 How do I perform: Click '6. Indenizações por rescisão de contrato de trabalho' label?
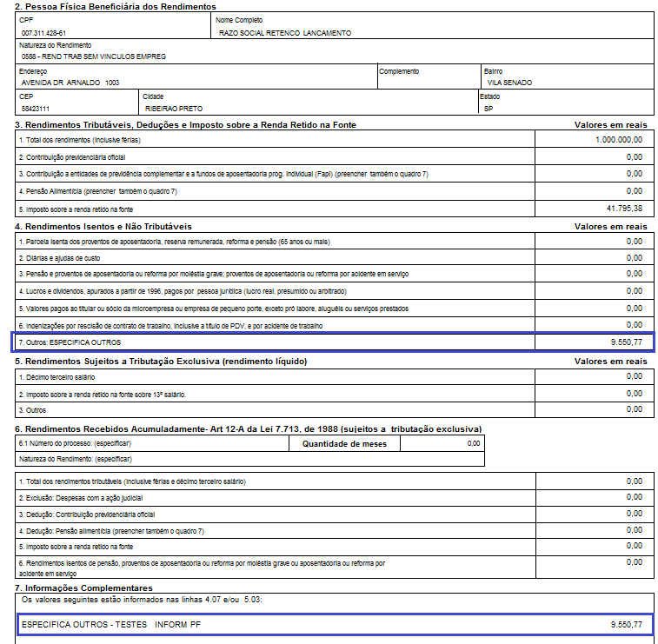[170, 326]
